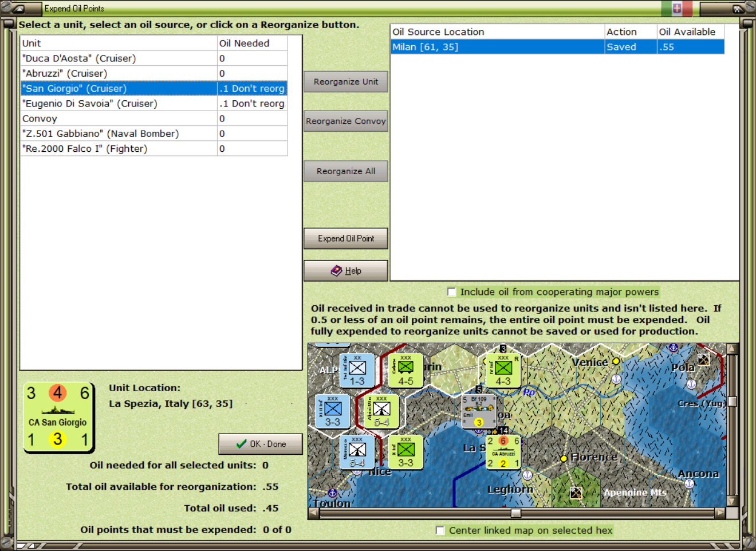Select the "Abruzzi" (Cruiser) row
Viewport: 756px width, 551px height.
coord(154,73)
